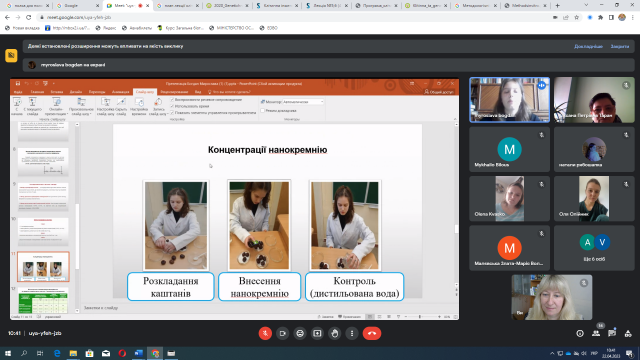Image resolution: width=640 pixels, height=360 pixels.
Task: Open the meeting details info icon
Action: coord(580,333)
